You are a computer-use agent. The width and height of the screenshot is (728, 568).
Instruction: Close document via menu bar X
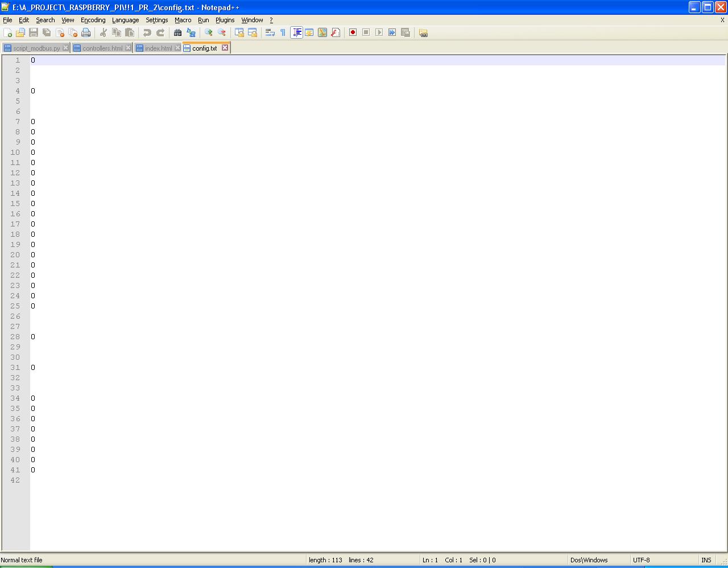tap(722, 20)
